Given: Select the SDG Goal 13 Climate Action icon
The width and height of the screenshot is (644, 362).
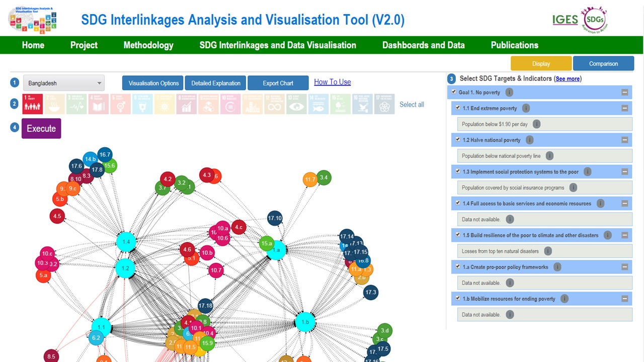Looking at the screenshot, I should pos(296,104).
